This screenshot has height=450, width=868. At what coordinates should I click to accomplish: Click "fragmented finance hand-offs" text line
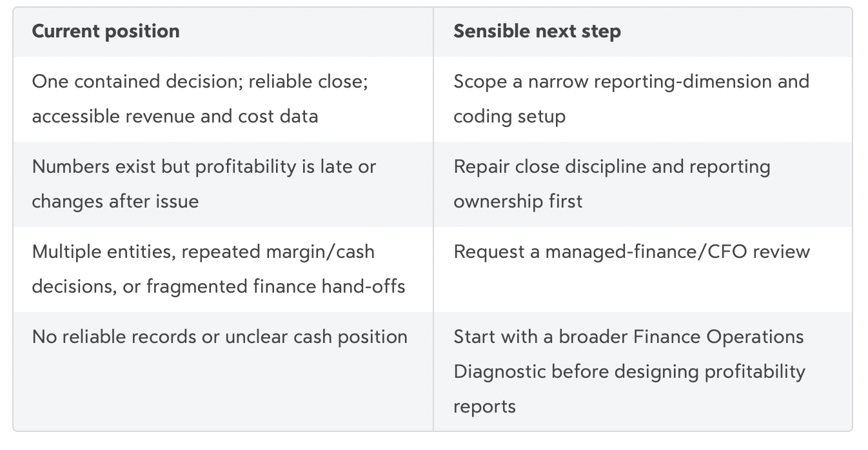[276, 287]
